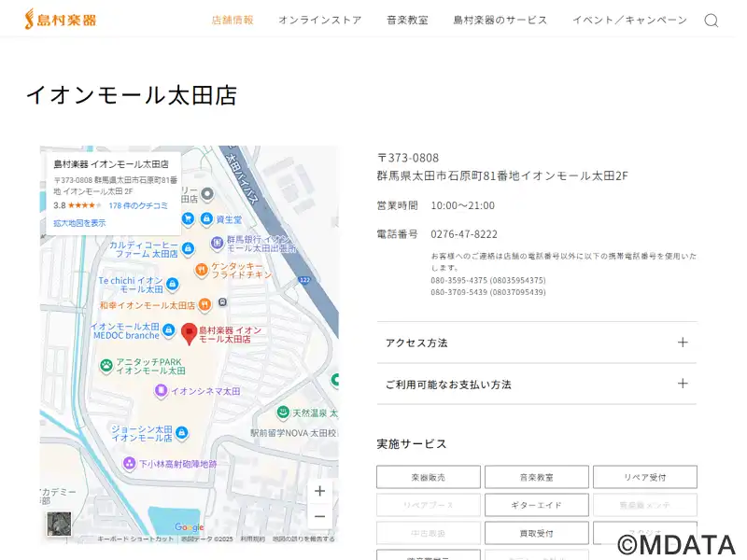Click the Kentucky Fried Chicken map marker
747x560 pixels.
pyautogui.click(x=201, y=270)
